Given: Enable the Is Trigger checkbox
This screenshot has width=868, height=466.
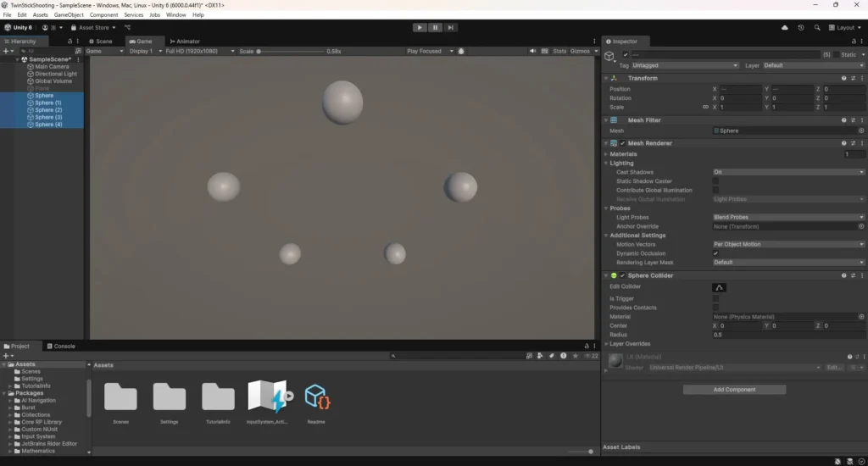Looking at the screenshot, I should point(716,298).
